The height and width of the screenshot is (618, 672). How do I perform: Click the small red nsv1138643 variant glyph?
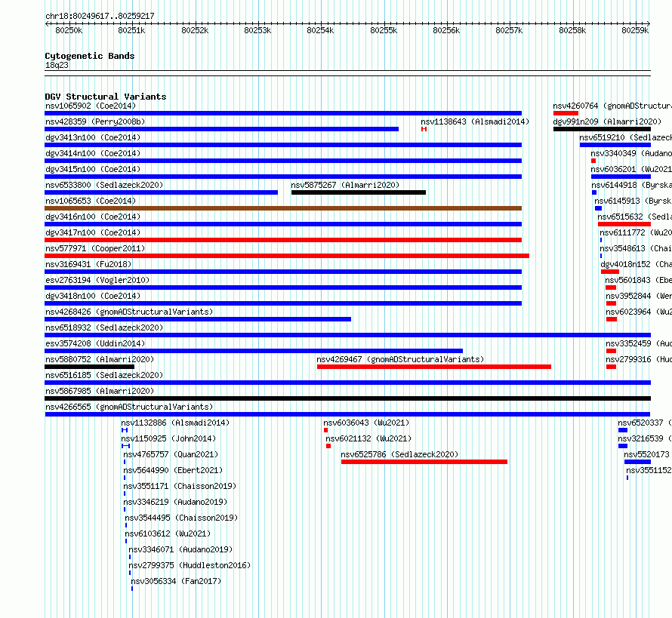pyautogui.click(x=424, y=129)
